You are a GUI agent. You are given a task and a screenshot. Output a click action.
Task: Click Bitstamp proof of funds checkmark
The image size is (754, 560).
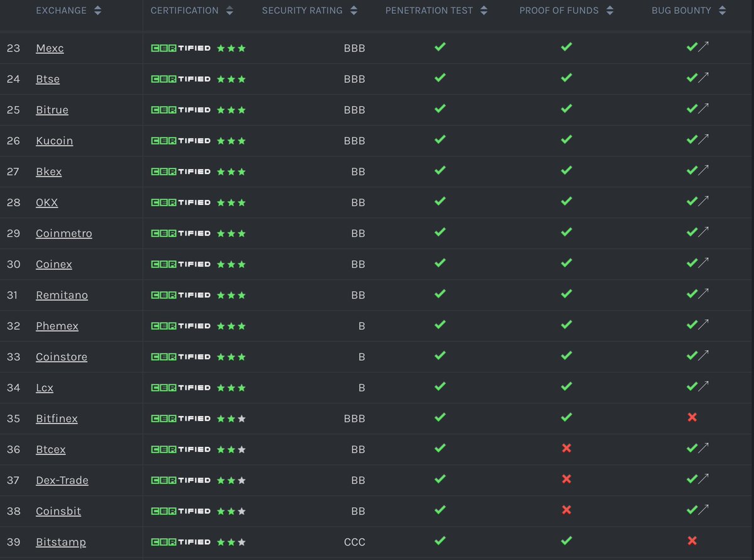coord(566,540)
